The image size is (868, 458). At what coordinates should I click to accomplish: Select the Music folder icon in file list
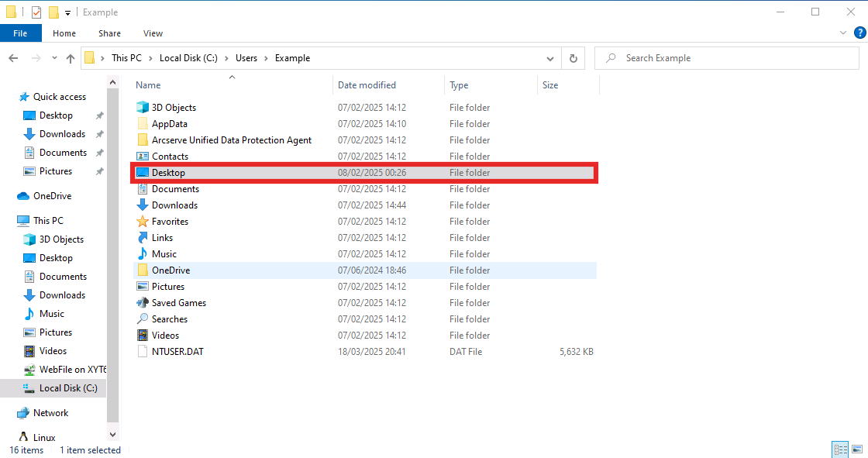pos(143,254)
